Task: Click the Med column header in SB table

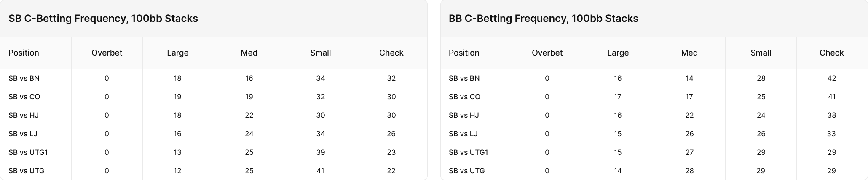Action: (x=249, y=53)
